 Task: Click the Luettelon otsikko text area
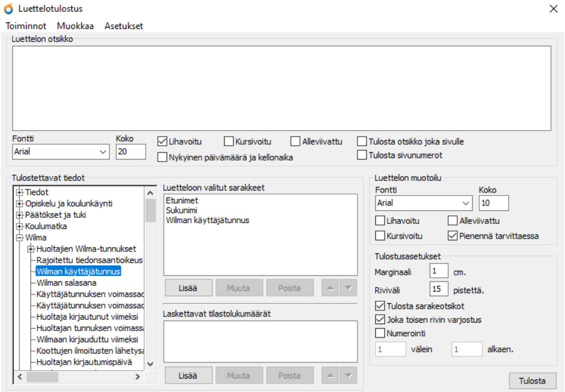[282, 88]
